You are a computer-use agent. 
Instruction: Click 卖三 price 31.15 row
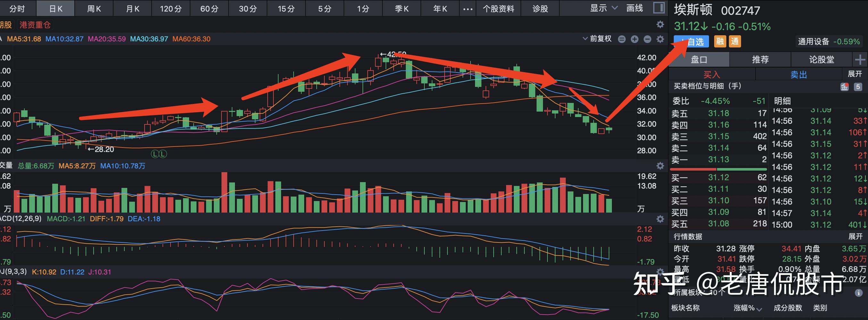pyautogui.click(x=719, y=136)
